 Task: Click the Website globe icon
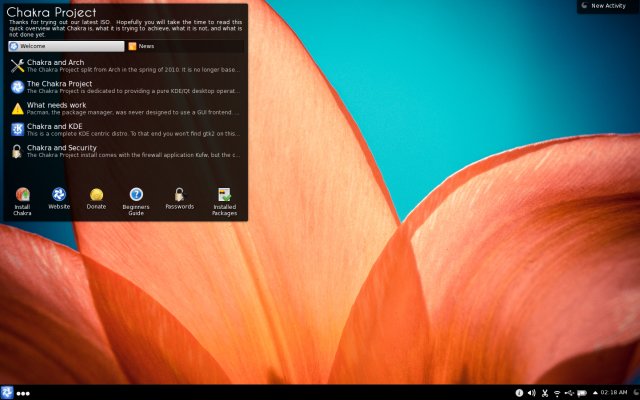(59, 194)
